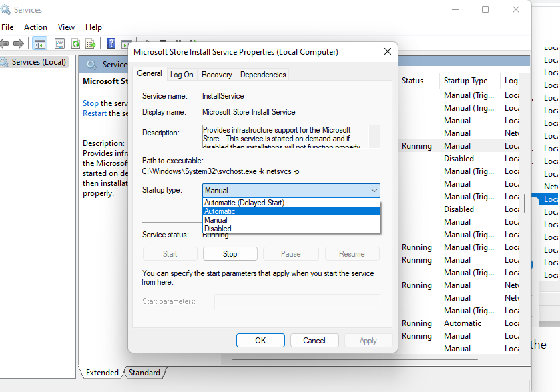This screenshot has width=560, height=392.
Task: Select the Standard view tab
Action: click(144, 373)
